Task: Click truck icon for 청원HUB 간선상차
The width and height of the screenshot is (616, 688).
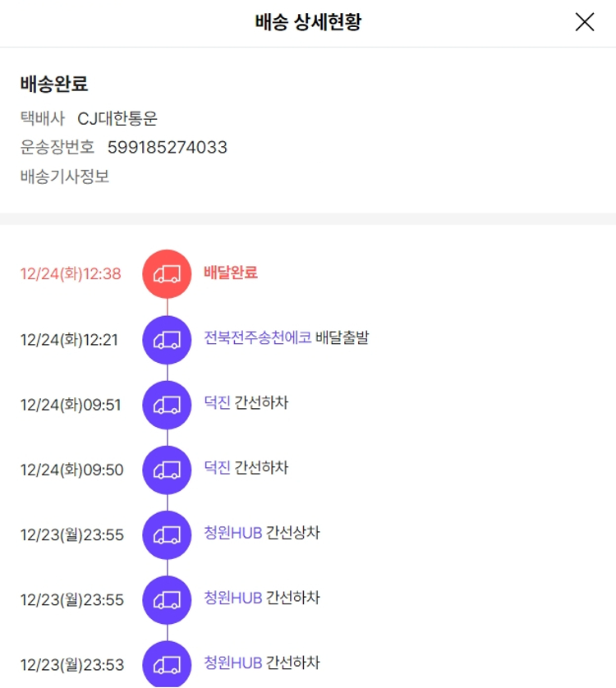Action: (x=167, y=534)
